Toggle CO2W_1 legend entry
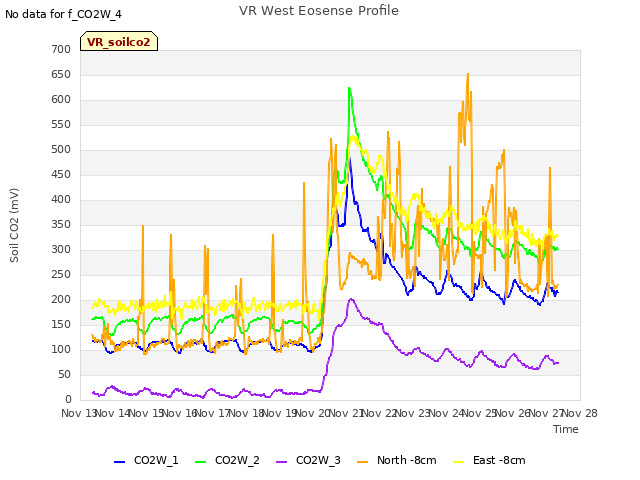The height and width of the screenshot is (480, 640). (x=146, y=460)
